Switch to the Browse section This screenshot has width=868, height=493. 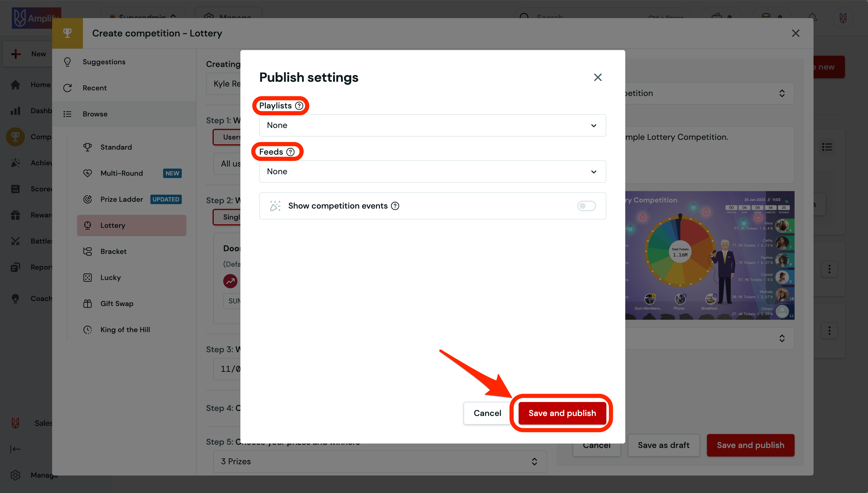click(x=95, y=114)
